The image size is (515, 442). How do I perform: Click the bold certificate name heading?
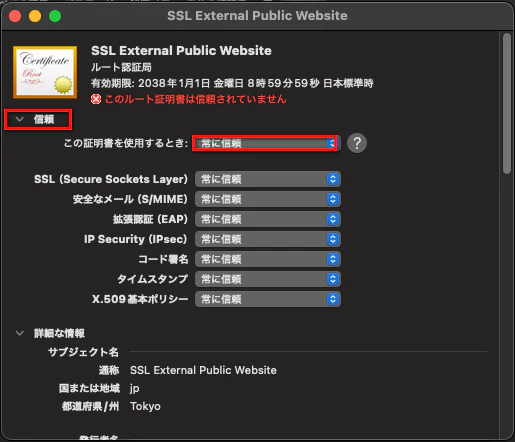[181, 51]
